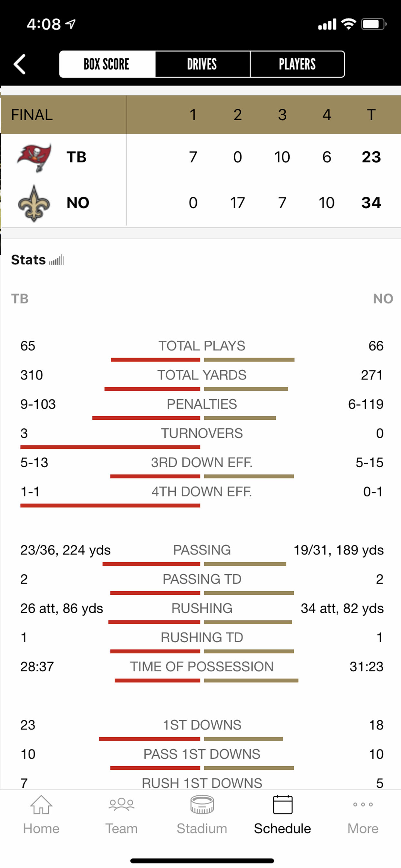The height and width of the screenshot is (868, 401).
Task: Tap the TB column header in Stats
Action: [20, 299]
